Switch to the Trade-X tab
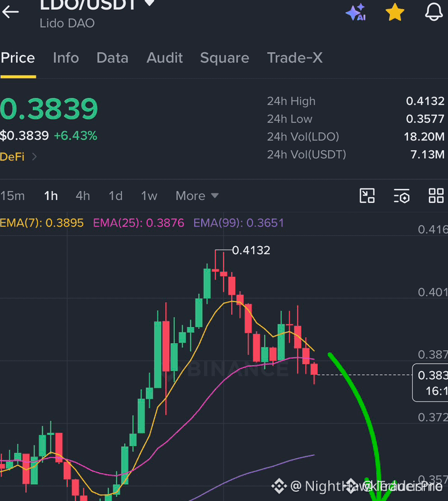The height and width of the screenshot is (501, 448). click(295, 58)
